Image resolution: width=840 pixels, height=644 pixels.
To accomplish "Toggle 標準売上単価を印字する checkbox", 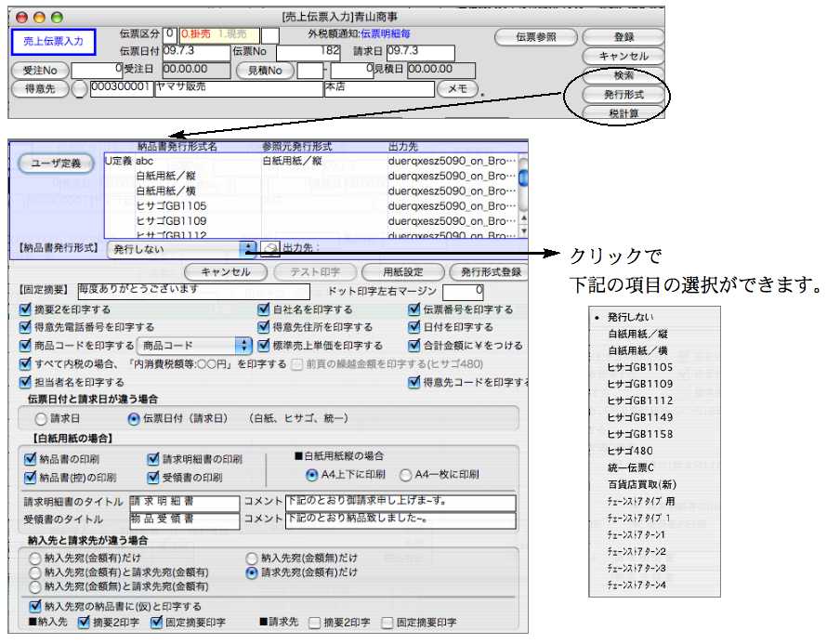I will click(263, 346).
